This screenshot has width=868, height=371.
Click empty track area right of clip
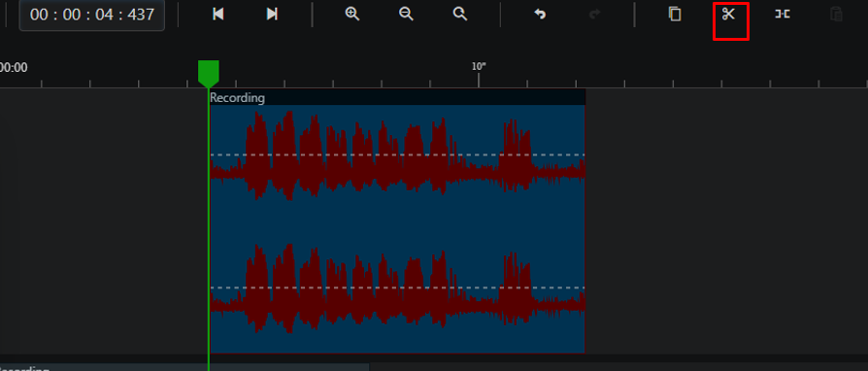click(726, 221)
